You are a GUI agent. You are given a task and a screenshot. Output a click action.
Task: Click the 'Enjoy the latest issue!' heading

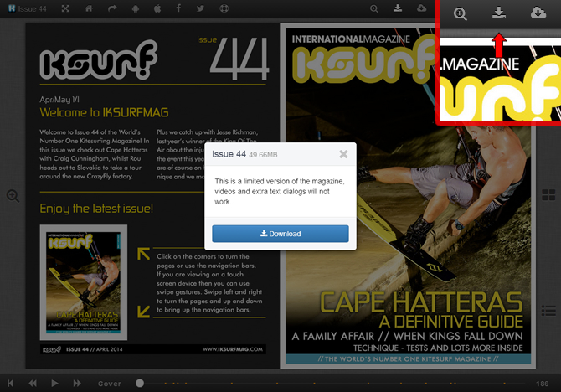pyautogui.click(x=96, y=209)
